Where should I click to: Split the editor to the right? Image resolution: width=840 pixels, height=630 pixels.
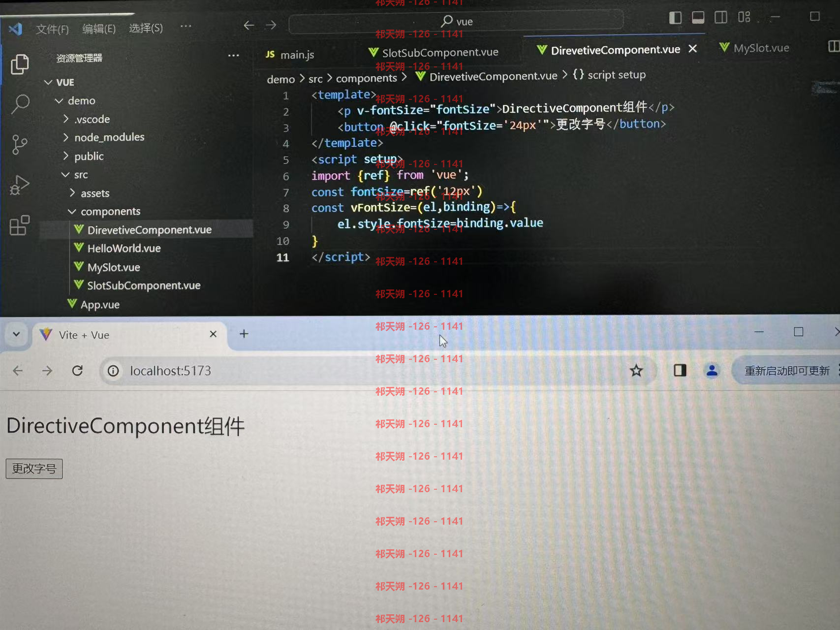point(834,46)
